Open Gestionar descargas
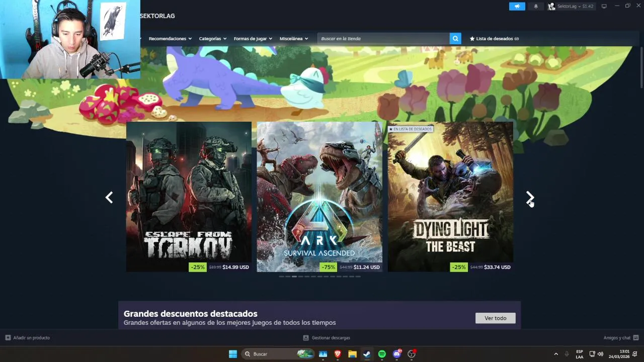Viewport: 644px width, 362px height. [331, 338]
